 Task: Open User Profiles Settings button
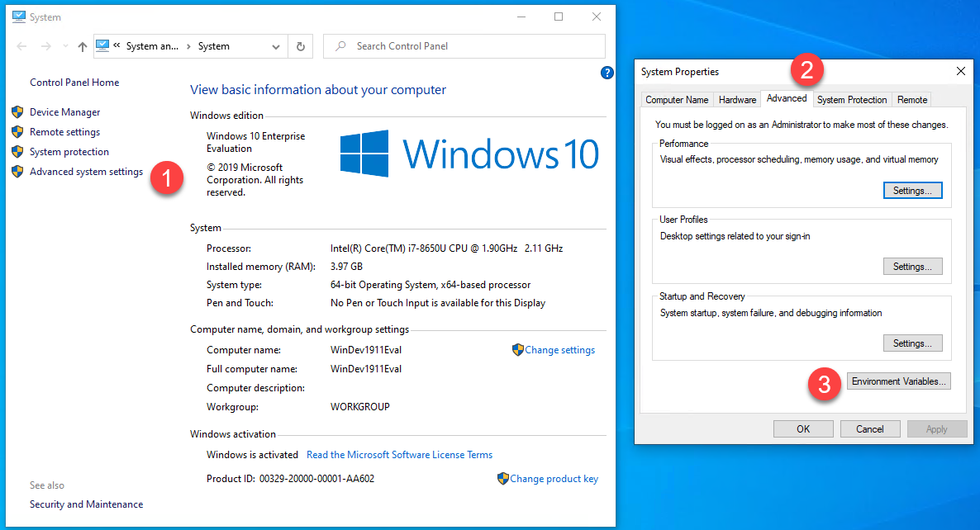coord(912,267)
